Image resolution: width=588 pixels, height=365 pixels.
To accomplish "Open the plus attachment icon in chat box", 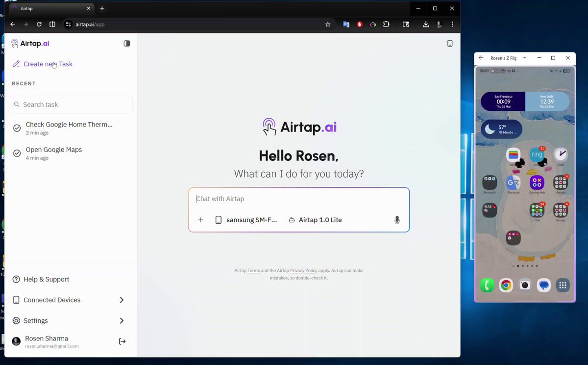I will pos(200,220).
